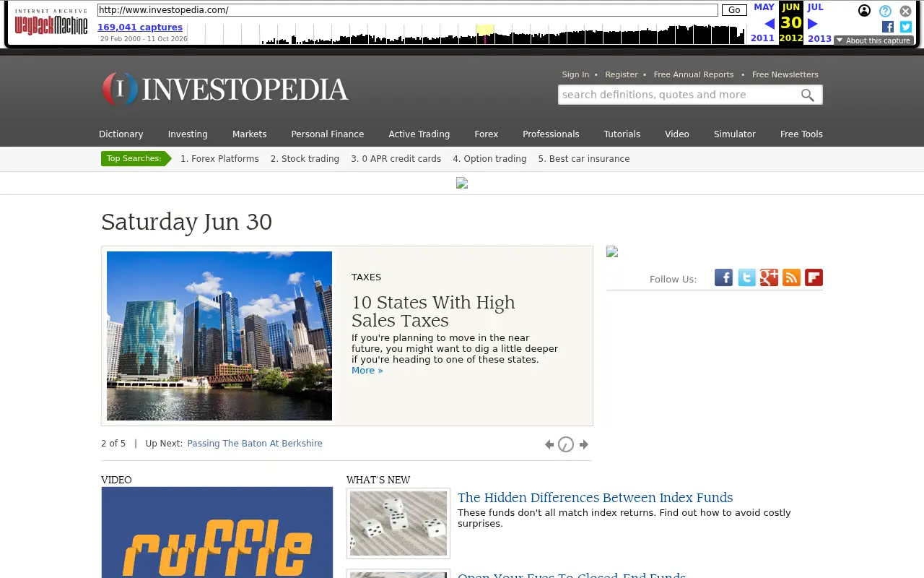924x578 pixels.
Task: Open 10 States With High Sales Taxes headline
Action: [x=433, y=311]
